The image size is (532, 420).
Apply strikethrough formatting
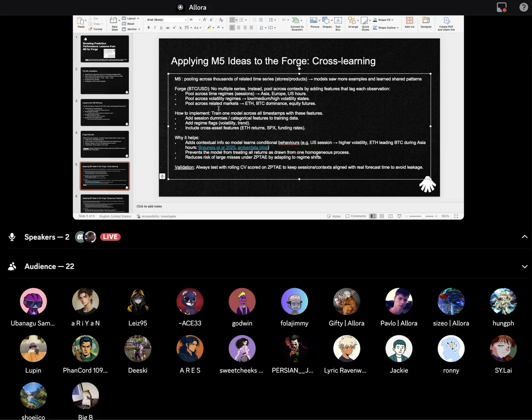pyautogui.click(x=168, y=28)
